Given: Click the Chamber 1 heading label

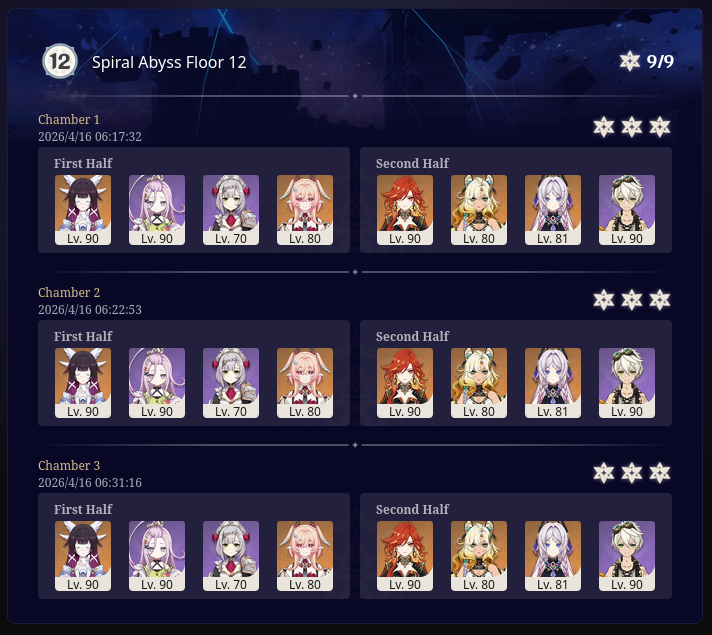Looking at the screenshot, I should (69, 119).
